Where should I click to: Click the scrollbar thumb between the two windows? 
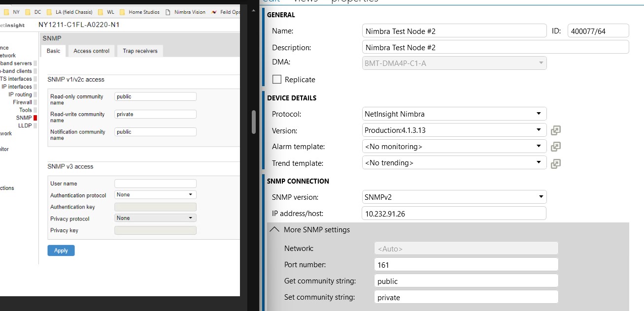(254, 122)
